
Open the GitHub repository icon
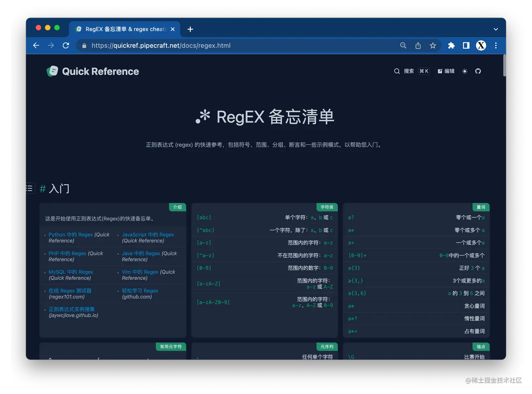pyautogui.click(x=478, y=71)
